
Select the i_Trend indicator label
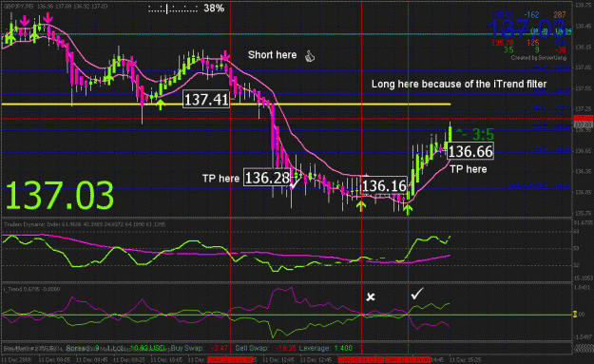[x=31, y=289]
